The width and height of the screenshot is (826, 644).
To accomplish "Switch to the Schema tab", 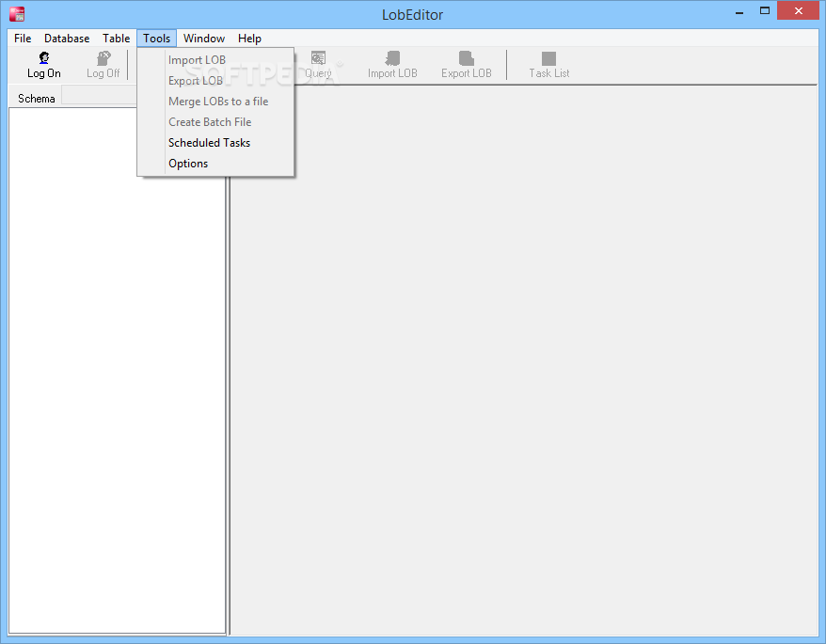I will [x=37, y=99].
